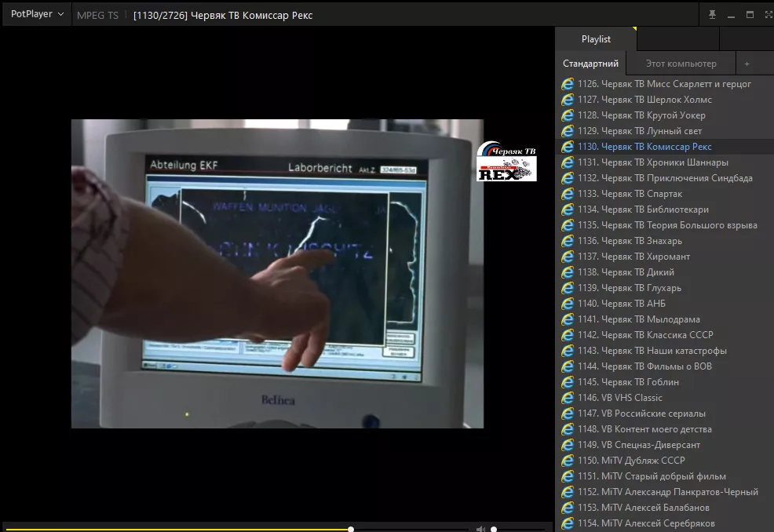Viewport: 774px width, 532px height.
Task: Select 1143. Червяк ТВ Наши катастрофы
Action: click(x=665, y=351)
